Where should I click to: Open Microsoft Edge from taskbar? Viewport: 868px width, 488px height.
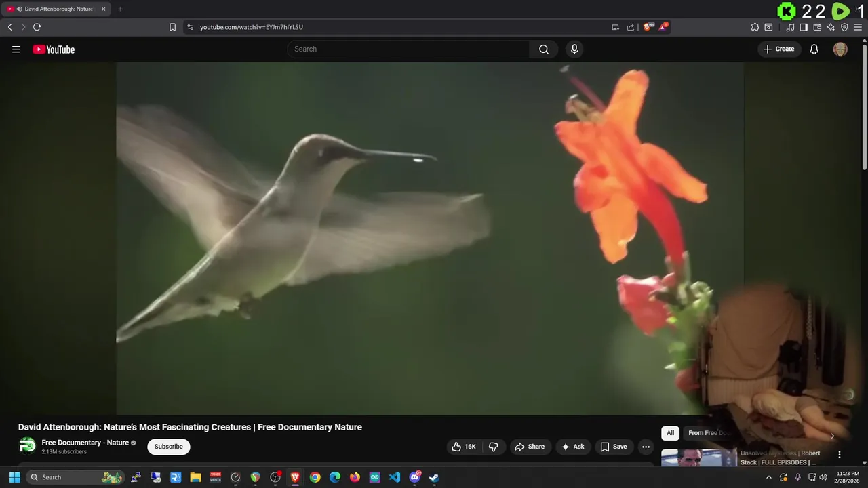(335, 477)
